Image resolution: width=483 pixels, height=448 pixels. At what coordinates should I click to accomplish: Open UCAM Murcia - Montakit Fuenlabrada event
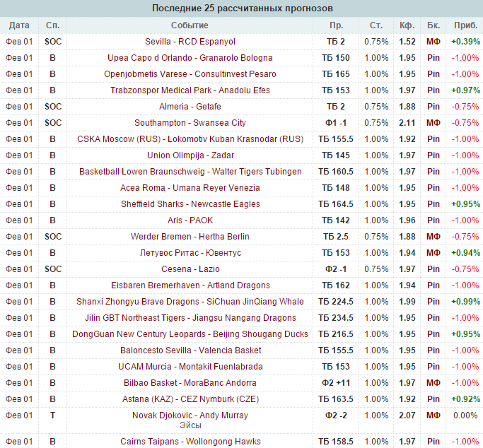(x=190, y=367)
